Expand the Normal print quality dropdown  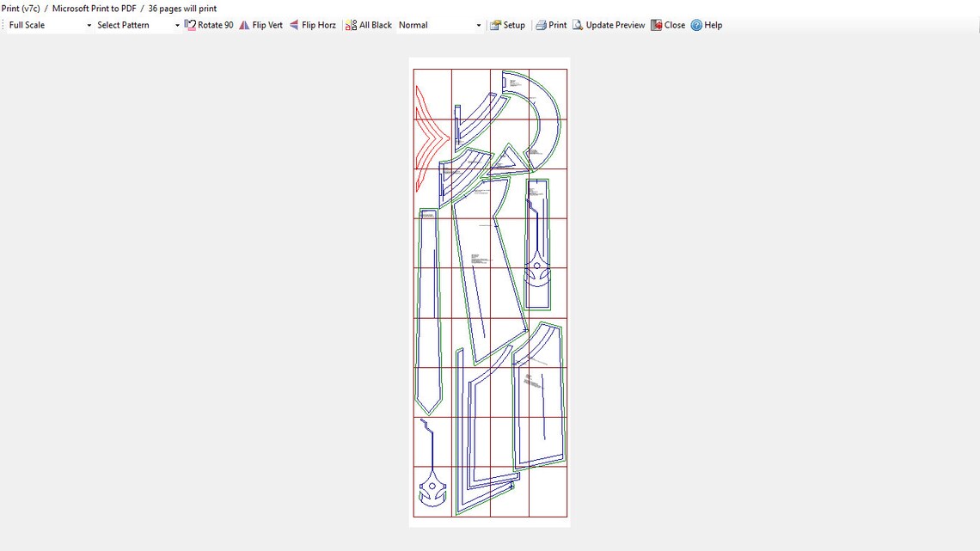click(440, 25)
